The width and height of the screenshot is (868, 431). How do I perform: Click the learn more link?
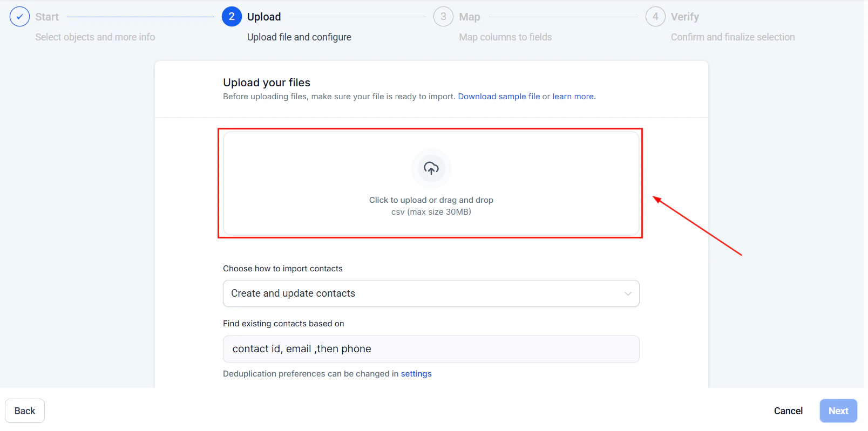click(573, 96)
